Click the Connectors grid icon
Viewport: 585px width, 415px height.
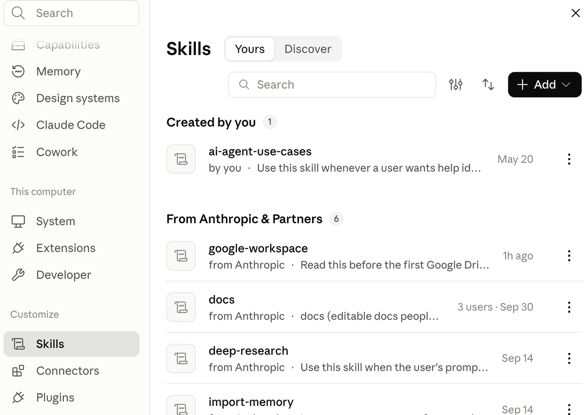[x=18, y=371]
